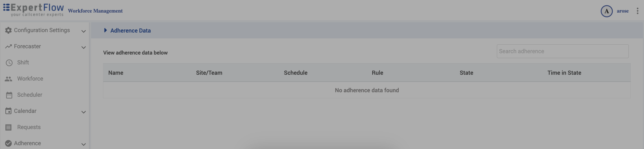The width and height of the screenshot is (644, 149).
Task: Click the arose username link
Action: tap(622, 11)
